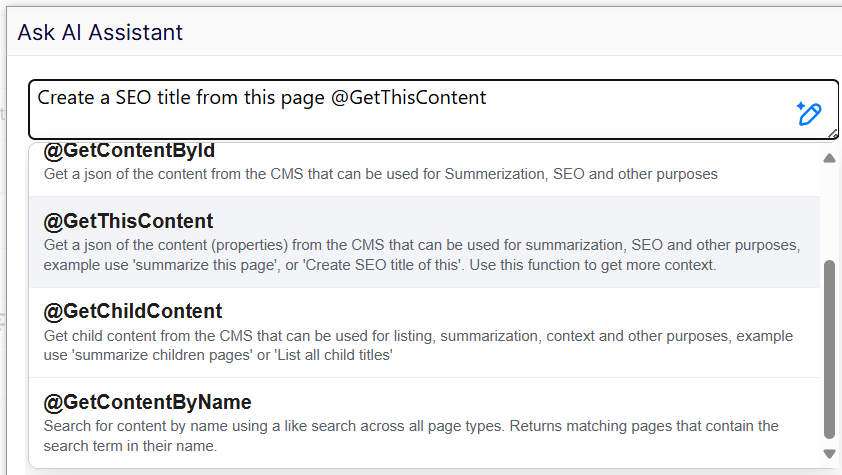Click the Ask AI Assistant header bar
This screenshot has width=842, height=475.
click(x=500, y=32)
